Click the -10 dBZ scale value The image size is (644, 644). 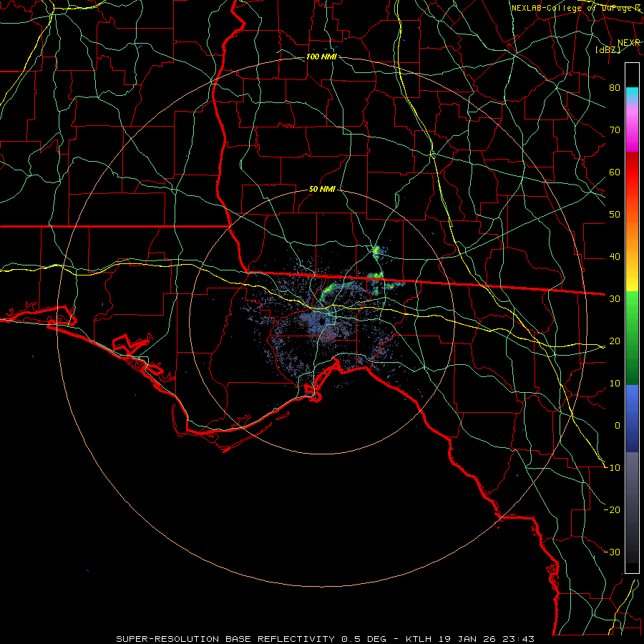[613, 468]
